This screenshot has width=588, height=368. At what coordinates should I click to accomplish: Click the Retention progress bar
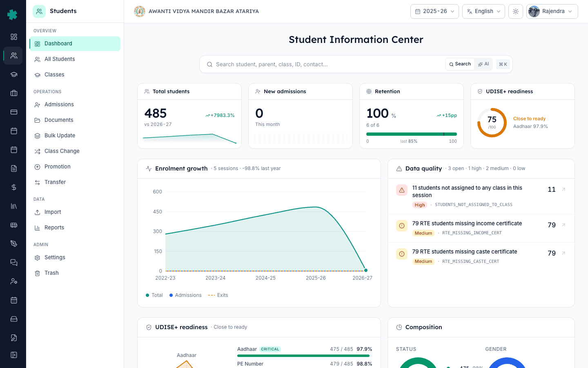(x=412, y=134)
